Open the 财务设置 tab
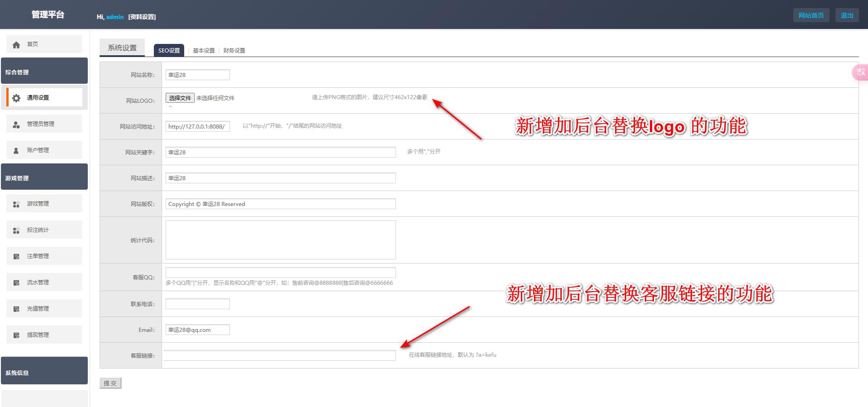Image resolution: width=868 pixels, height=407 pixels. (234, 51)
